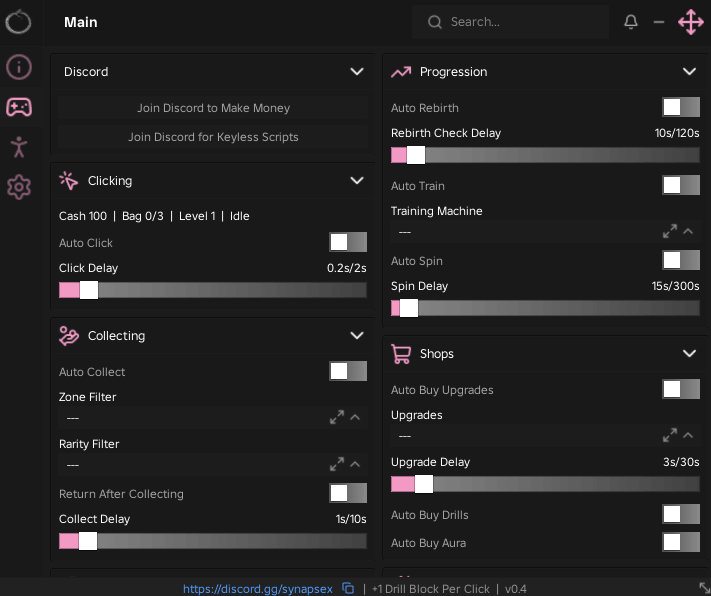Copy the discord link with copy icon

[348, 588]
